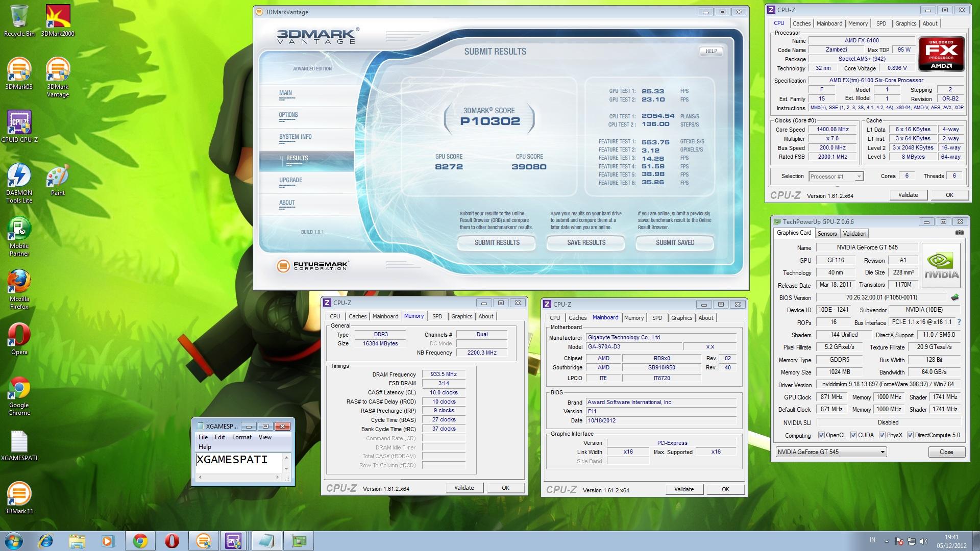Launch Google Chrome from desktop icon
980x551 pixels.
click(19, 396)
